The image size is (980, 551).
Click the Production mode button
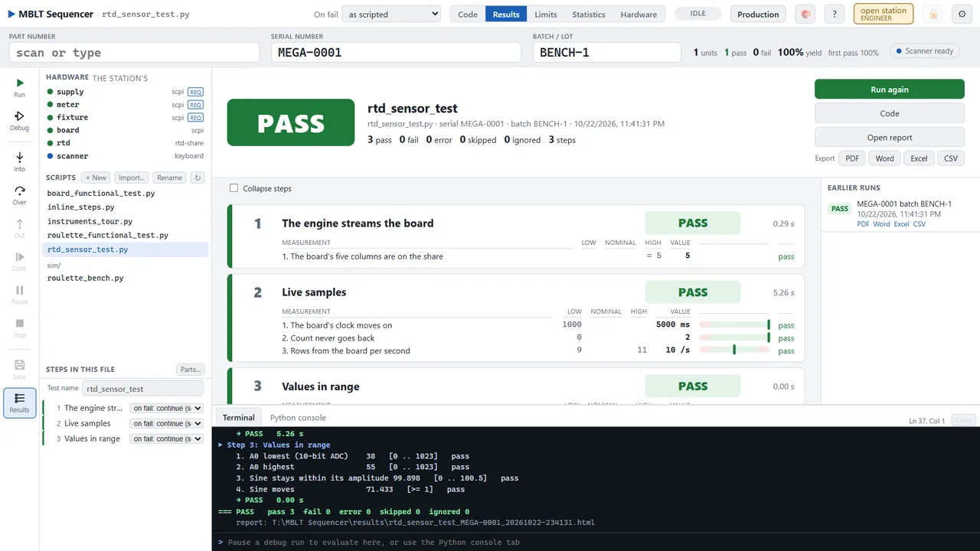point(758,14)
